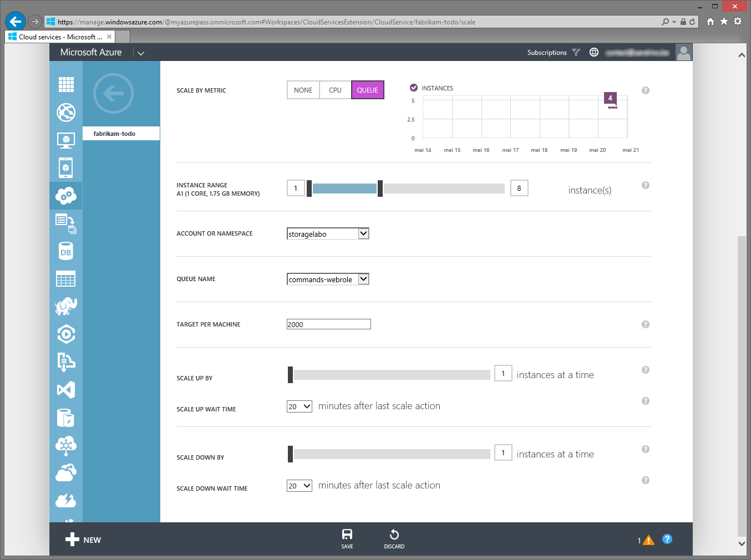Open the Scale Down Wait Time dropdown
This screenshot has width=751, height=560.
[x=300, y=485]
